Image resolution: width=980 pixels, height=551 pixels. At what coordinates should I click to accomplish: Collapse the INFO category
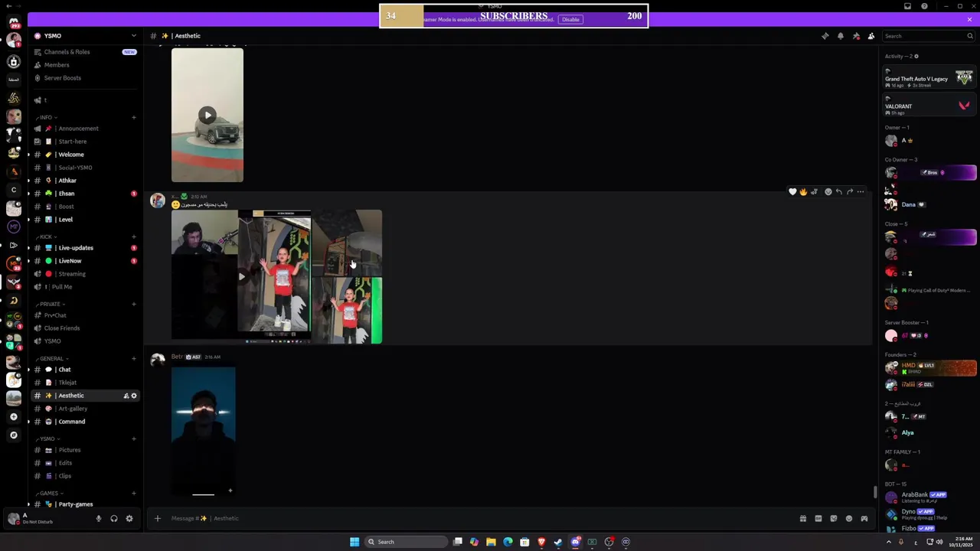click(45, 117)
